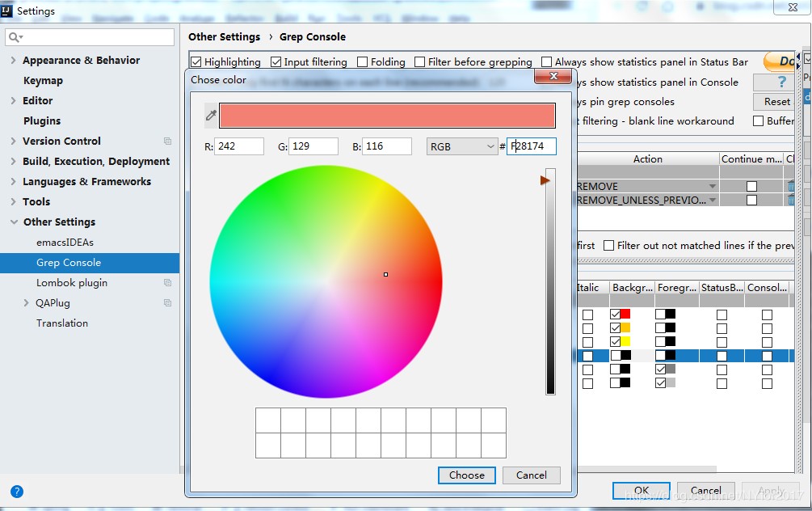Collapse the Other Settings tree node
Screen dimensions: 812x511
[x=14, y=222]
